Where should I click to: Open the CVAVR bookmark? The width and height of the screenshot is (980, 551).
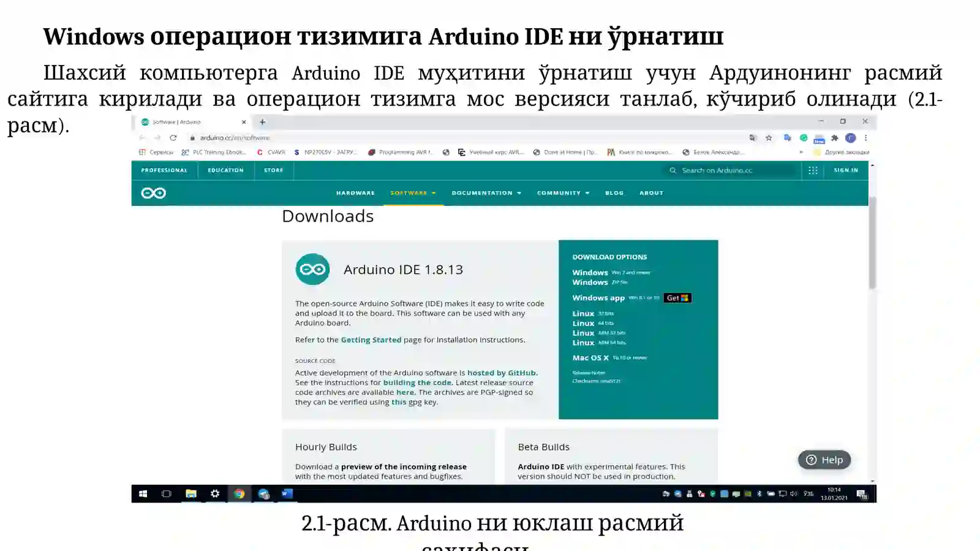271,152
